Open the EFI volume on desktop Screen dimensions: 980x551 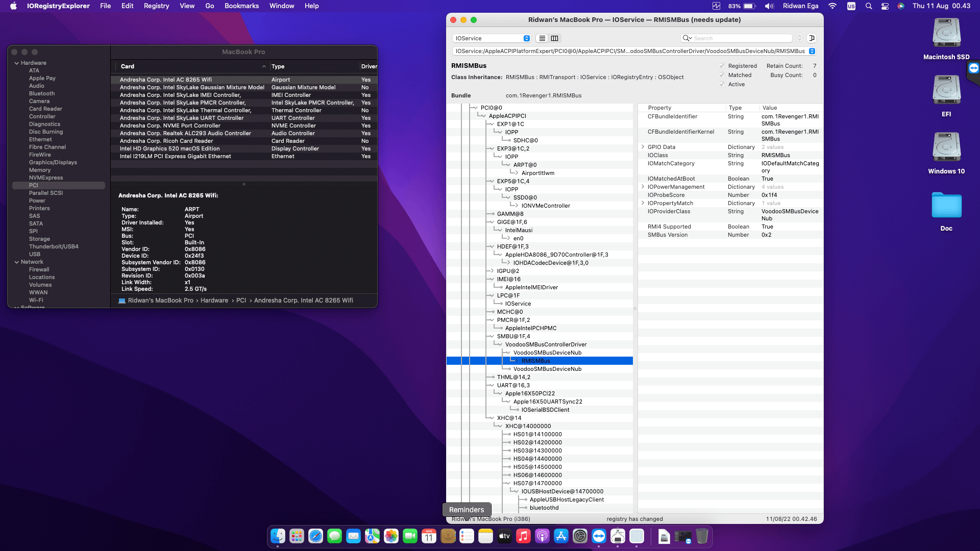click(946, 91)
